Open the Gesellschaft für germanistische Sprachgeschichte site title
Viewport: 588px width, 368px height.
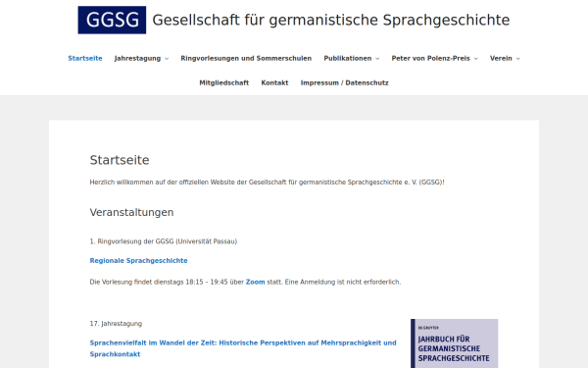point(331,20)
